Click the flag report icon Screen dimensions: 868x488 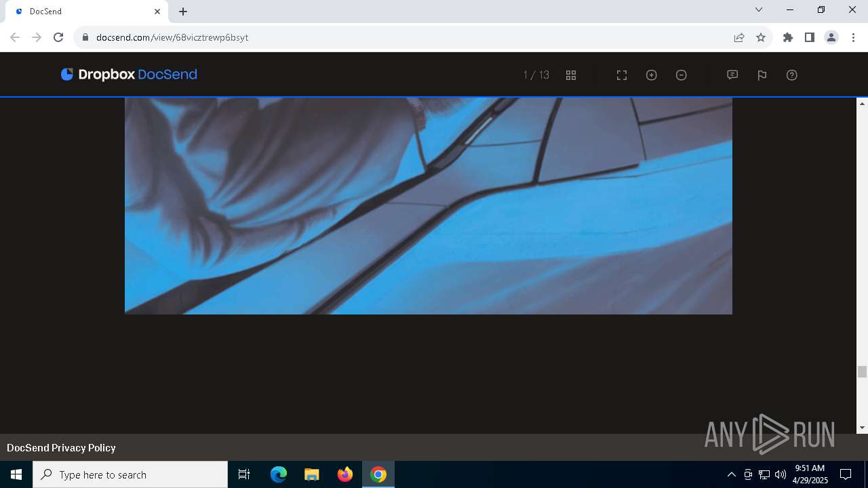click(762, 75)
